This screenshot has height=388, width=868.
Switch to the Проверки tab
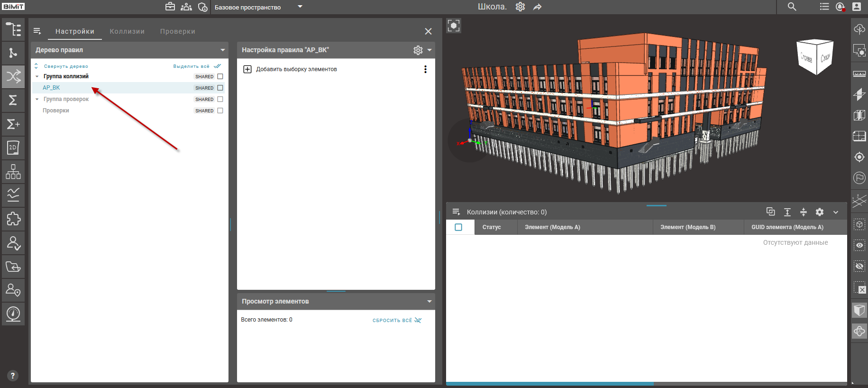pyautogui.click(x=177, y=31)
